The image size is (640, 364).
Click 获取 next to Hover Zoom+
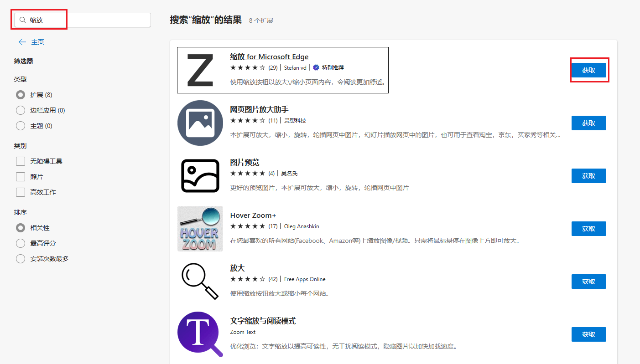588,228
